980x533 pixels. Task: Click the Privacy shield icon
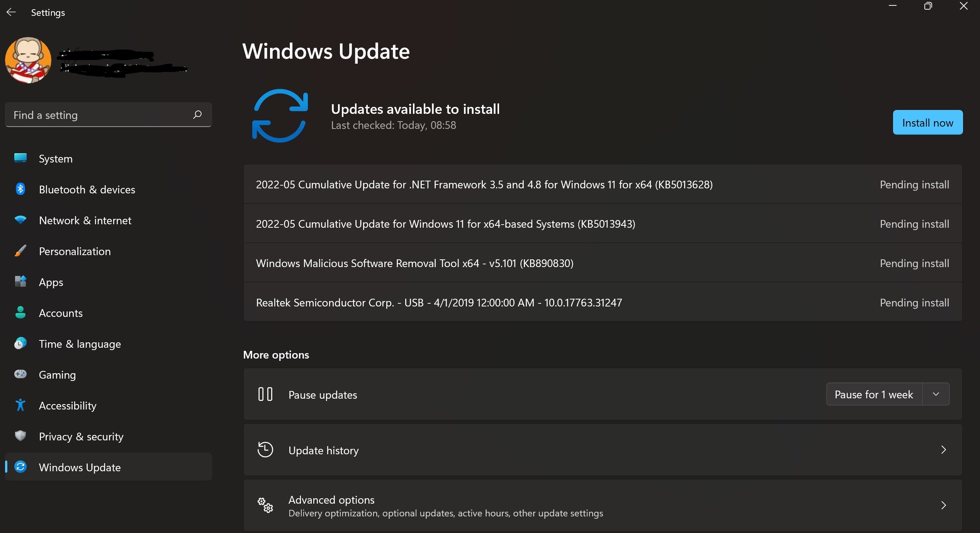(20, 436)
